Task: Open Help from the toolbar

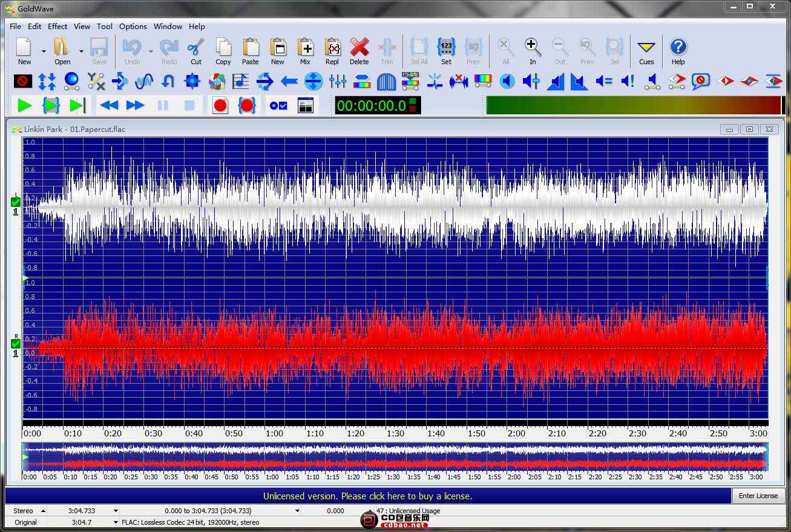Action: [x=678, y=51]
